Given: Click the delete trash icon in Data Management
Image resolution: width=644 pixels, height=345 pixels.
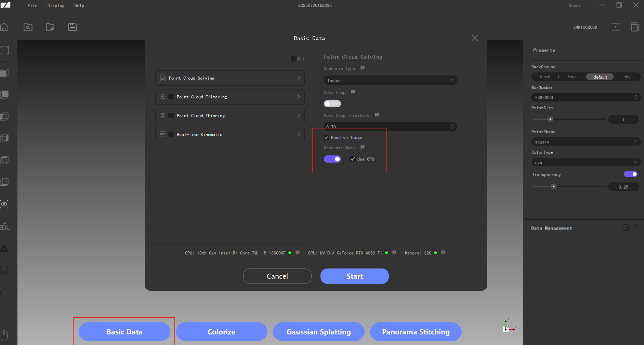Looking at the screenshot, I should click(636, 228).
